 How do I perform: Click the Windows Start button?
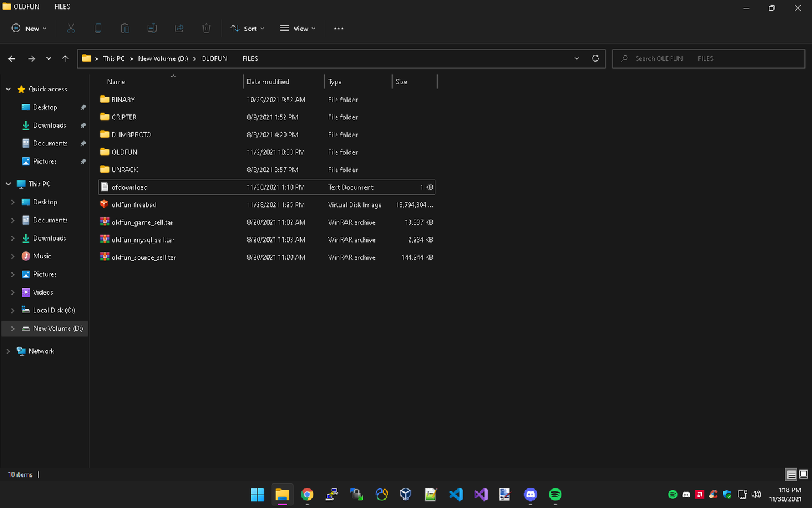[258, 494]
